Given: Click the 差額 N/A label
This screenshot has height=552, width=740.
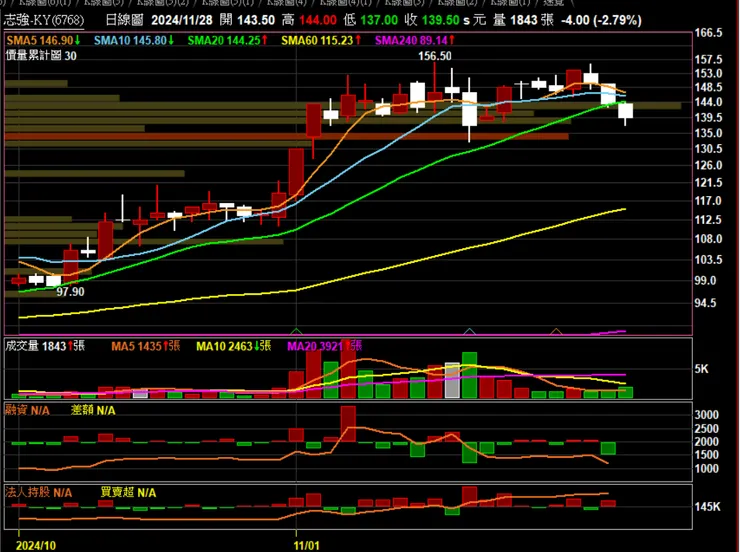Looking at the screenshot, I should pyautogui.click(x=93, y=410).
